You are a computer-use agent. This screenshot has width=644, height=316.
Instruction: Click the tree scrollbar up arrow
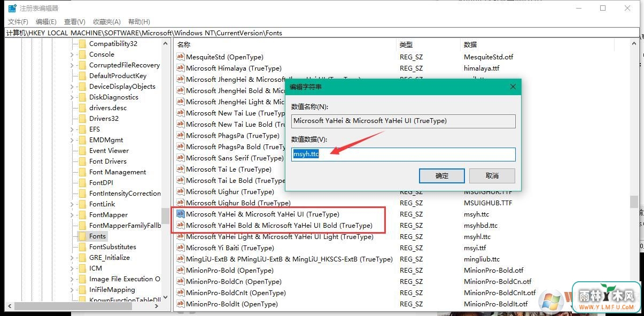165,44
